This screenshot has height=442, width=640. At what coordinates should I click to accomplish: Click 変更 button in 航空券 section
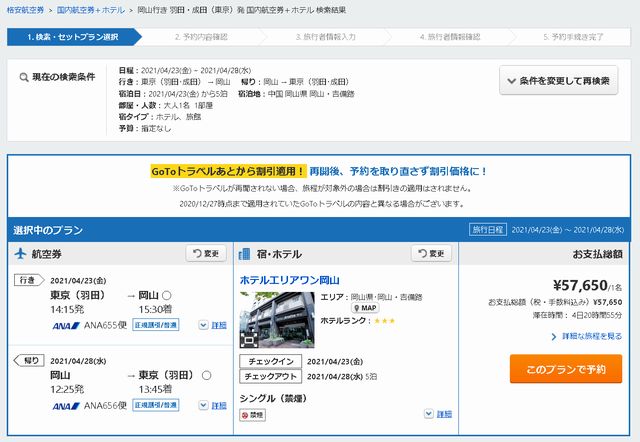(206, 253)
